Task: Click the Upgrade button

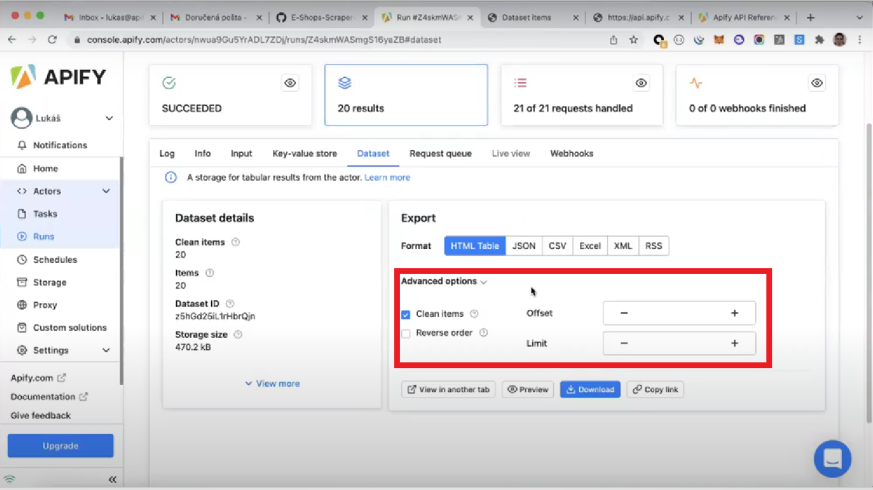Action: (x=61, y=446)
